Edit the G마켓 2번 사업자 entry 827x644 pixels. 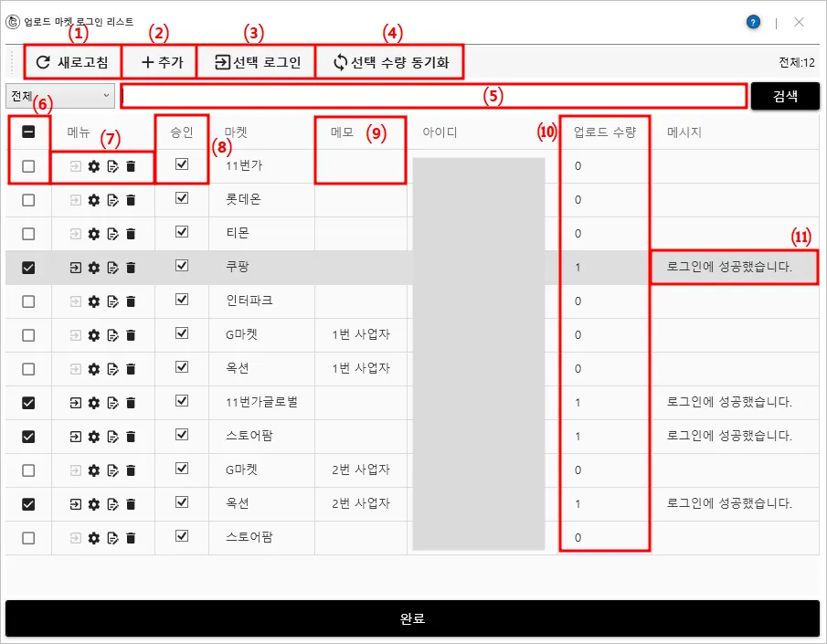tap(112, 470)
